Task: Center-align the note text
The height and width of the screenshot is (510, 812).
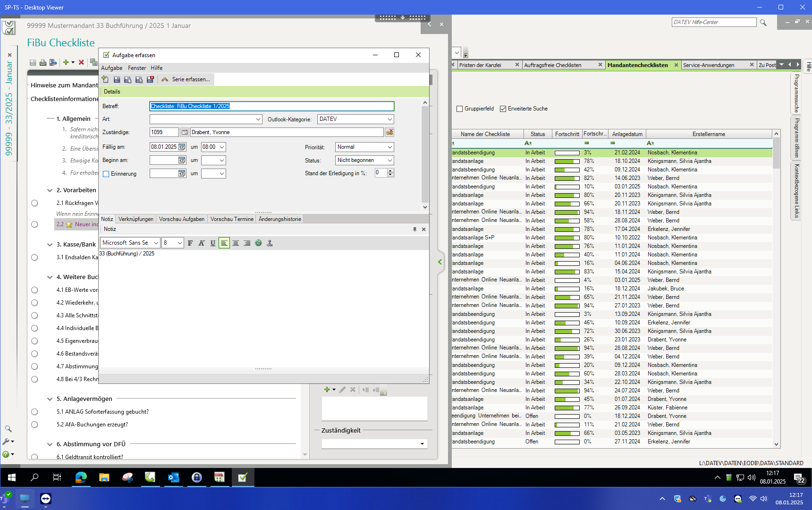Action: (x=236, y=243)
